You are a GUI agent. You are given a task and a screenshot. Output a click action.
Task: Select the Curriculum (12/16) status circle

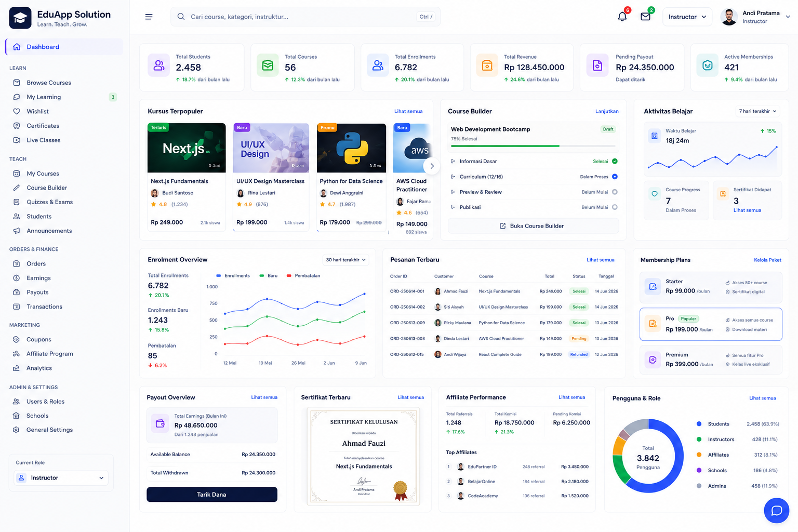click(x=615, y=177)
